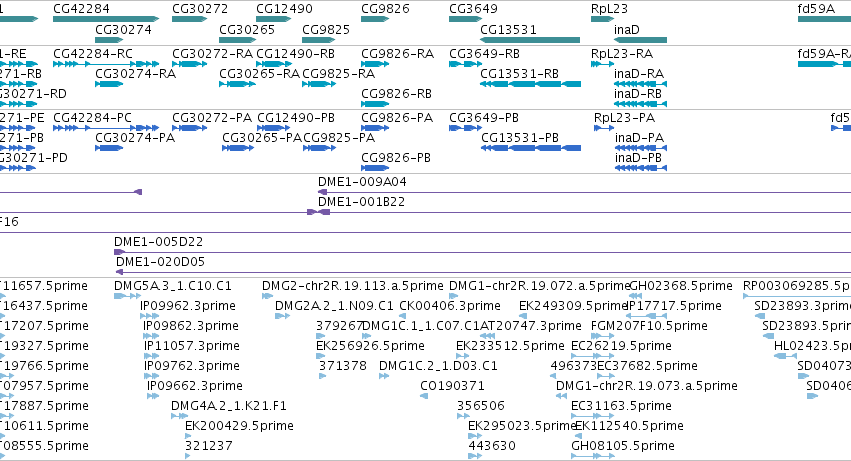Viewport: 851px width, 461px height.
Task: Click transcript CG30272-RA label
Action: point(213,54)
